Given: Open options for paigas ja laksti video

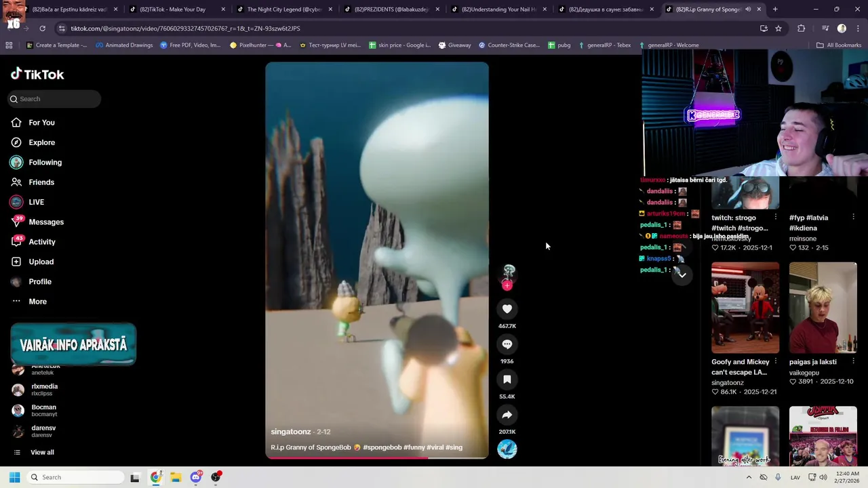Looking at the screenshot, I should [853, 361].
